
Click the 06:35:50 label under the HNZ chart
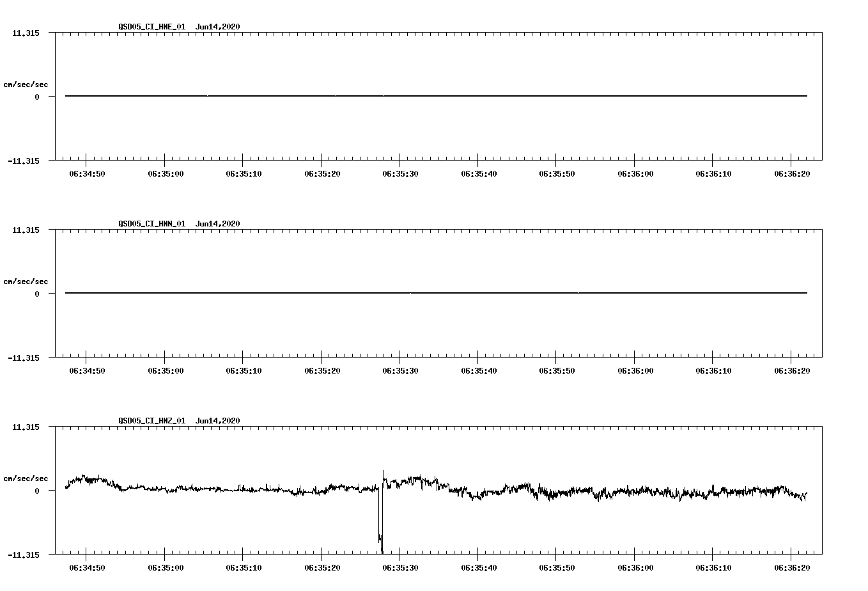click(557, 568)
